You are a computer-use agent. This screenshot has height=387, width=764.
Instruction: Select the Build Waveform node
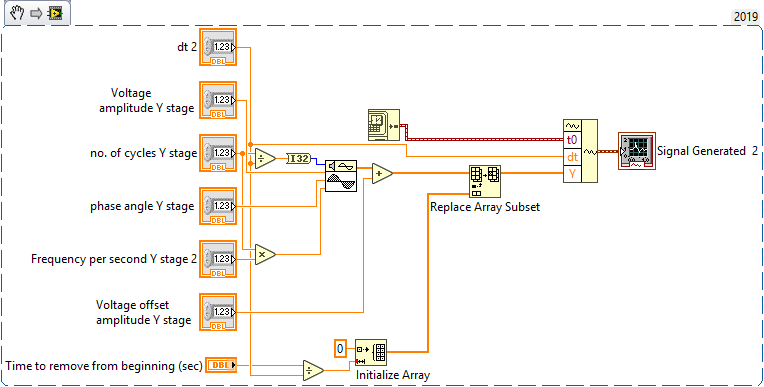pyautogui.click(x=580, y=151)
